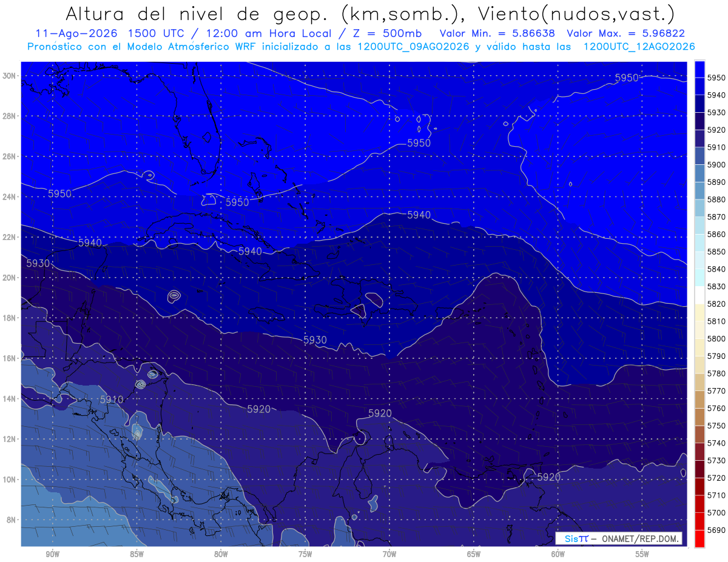
Task: Click the colorbar value 5830
Action: (x=716, y=286)
